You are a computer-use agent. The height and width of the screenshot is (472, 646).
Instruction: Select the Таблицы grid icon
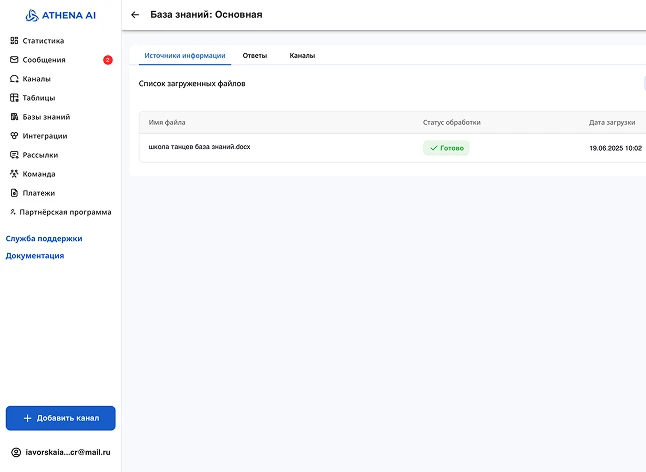pyautogui.click(x=14, y=98)
